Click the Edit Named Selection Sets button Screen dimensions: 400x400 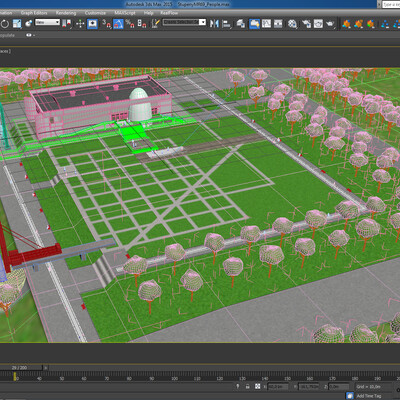(x=156, y=24)
